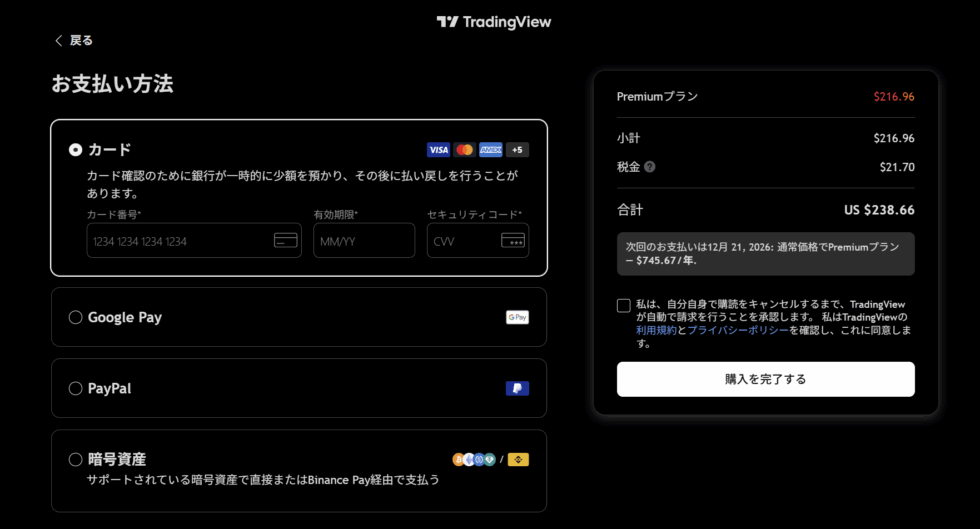
Task: Go back using the 戻る link
Action: coord(73,40)
